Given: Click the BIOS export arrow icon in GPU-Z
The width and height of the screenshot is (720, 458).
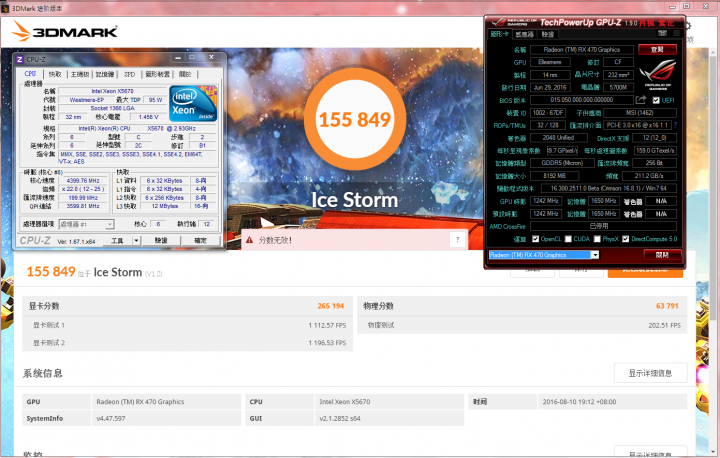Looking at the screenshot, I should point(641,100).
